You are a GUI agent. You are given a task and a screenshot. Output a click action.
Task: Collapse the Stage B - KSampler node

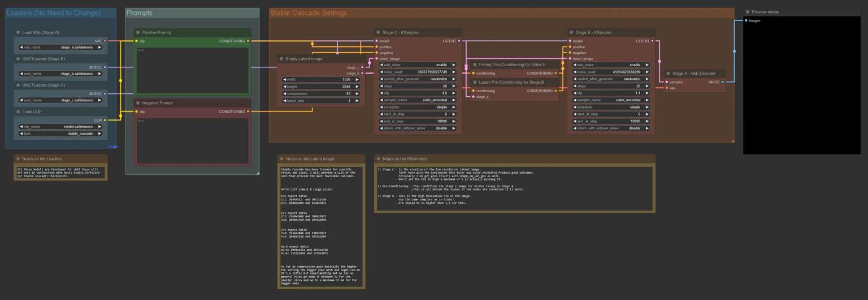[571, 32]
